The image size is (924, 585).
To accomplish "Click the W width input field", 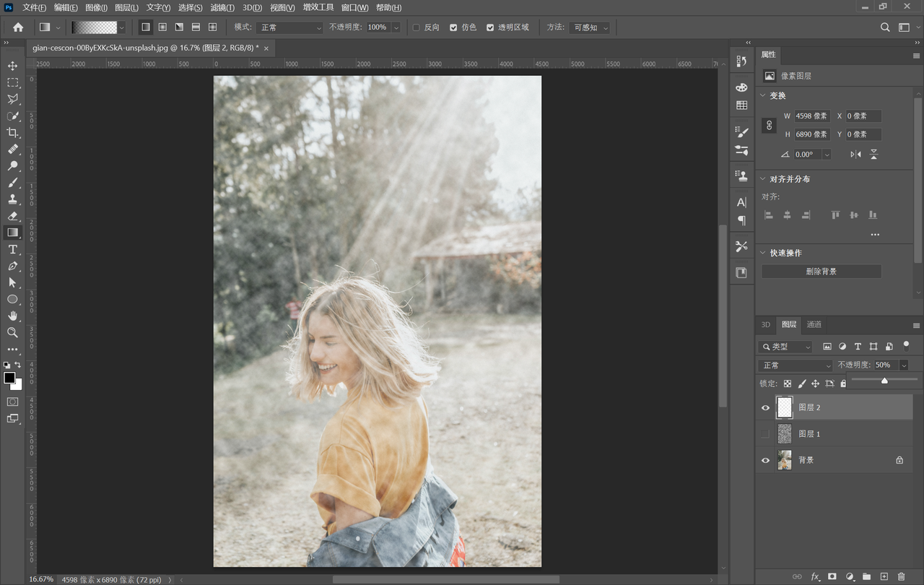I will [x=811, y=116].
